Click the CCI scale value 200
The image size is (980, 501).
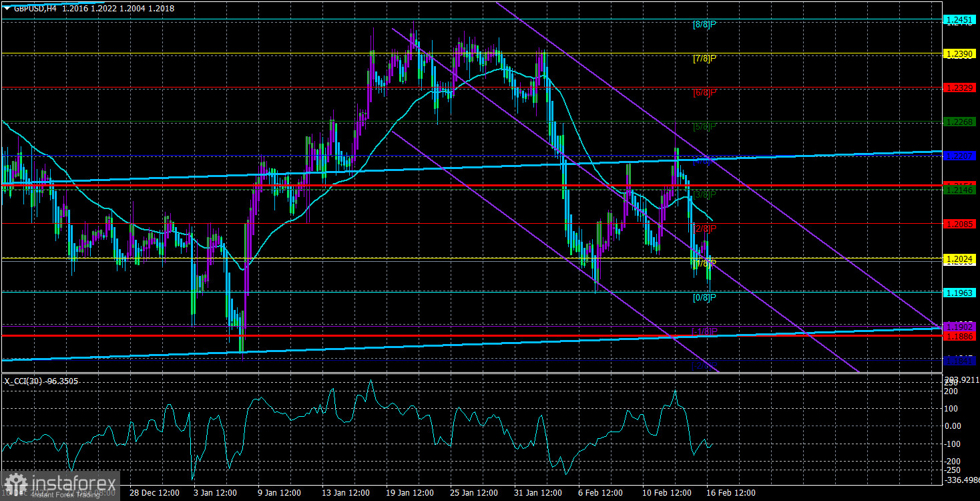point(951,391)
